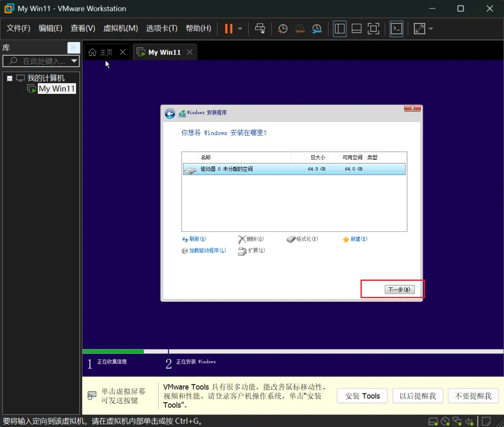Viewport: 504px width, 427px height.
Task: Click the 删除(D) option
Action: pos(251,239)
